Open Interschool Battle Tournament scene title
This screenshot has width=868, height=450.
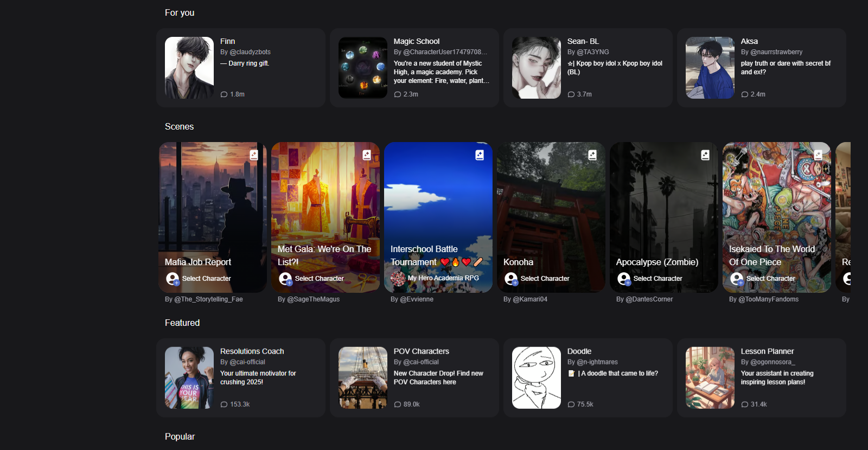pos(436,255)
